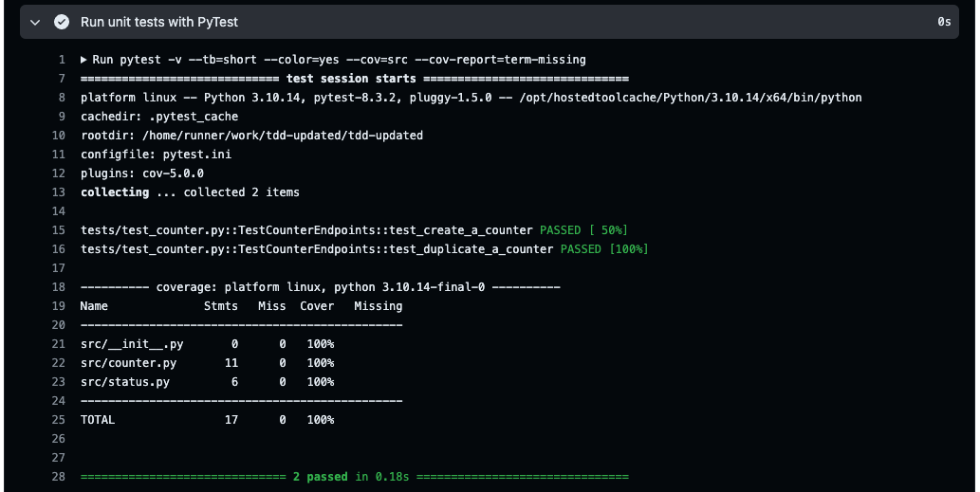Click the test_duplicate_a_counter test result line
This screenshot has height=492, width=980.
pyautogui.click(x=364, y=249)
